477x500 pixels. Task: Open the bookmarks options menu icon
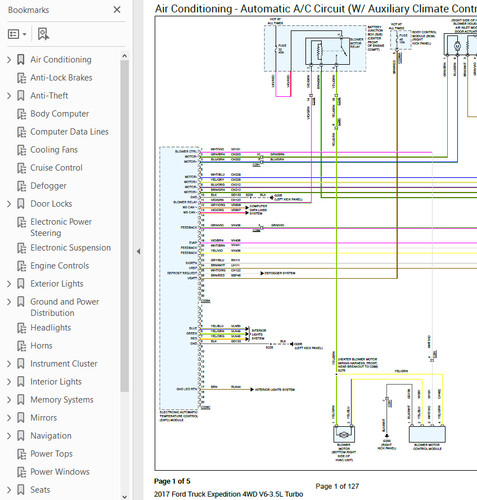[17, 34]
